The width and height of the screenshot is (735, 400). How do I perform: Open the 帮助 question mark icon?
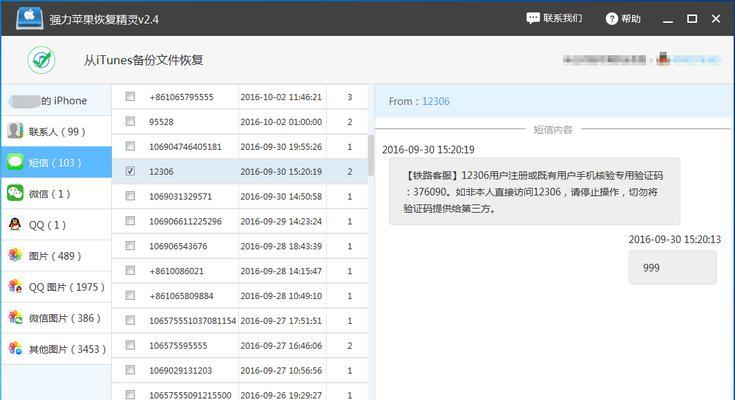click(612, 19)
